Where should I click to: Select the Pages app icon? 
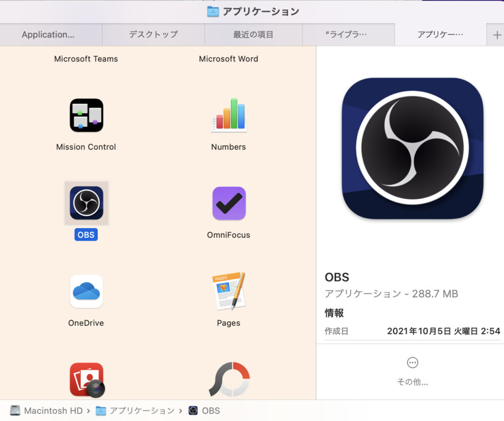point(229,291)
